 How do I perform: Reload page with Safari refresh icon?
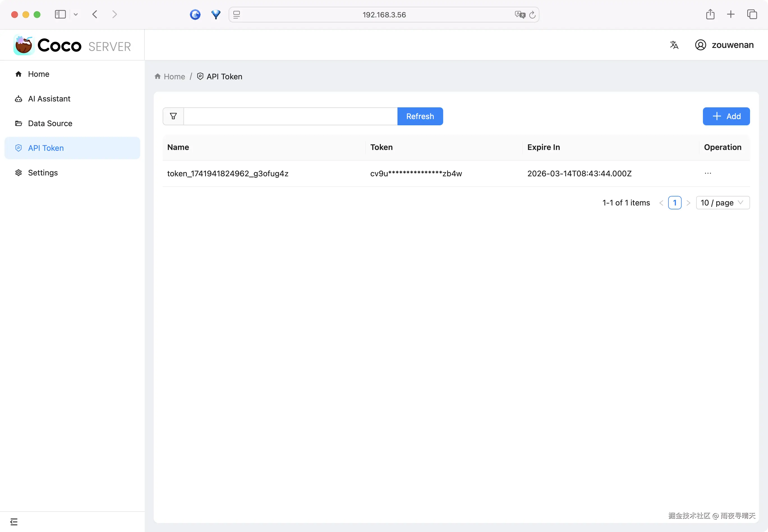533,15
